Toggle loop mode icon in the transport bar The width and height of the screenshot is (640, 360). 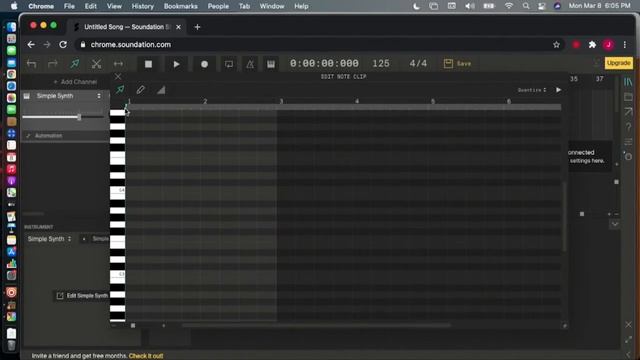click(229, 64)
